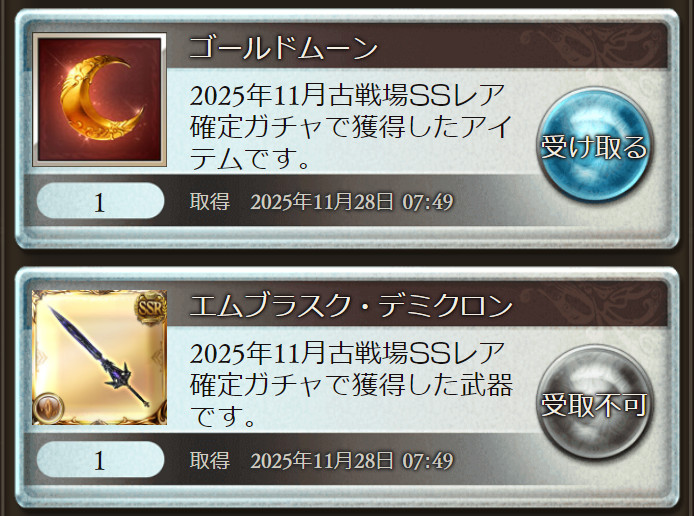
Task: Claim the Gold Moon with 受け取る button
Action: click(594, 145)
